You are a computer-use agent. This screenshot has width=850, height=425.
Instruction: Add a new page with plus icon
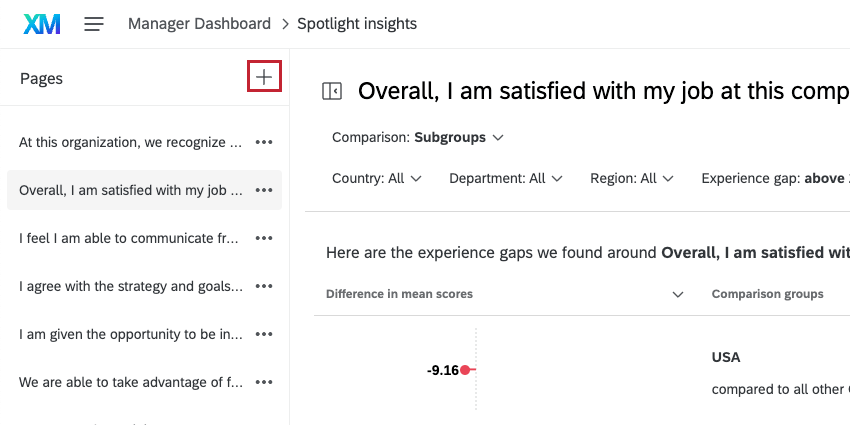(x=264, y=77)
